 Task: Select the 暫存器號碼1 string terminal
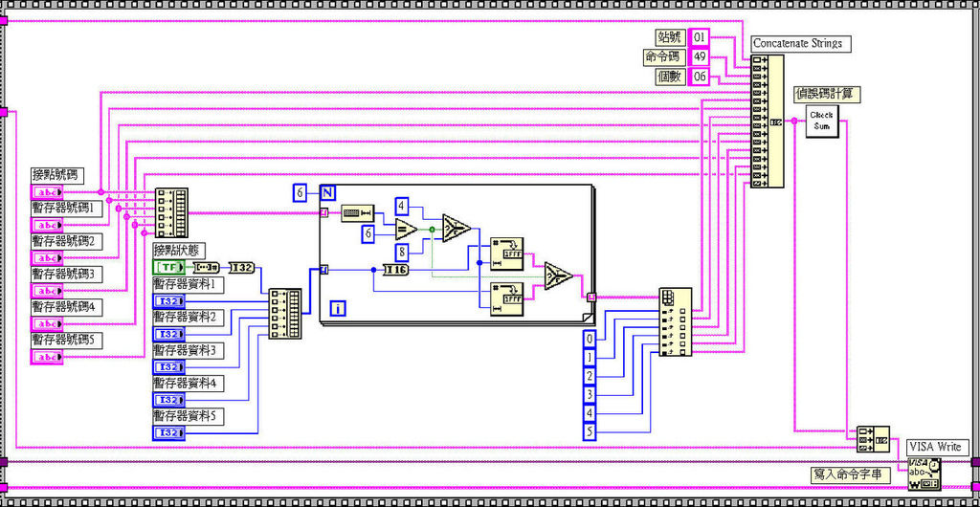pyautogui.click(x=47, y=225)
